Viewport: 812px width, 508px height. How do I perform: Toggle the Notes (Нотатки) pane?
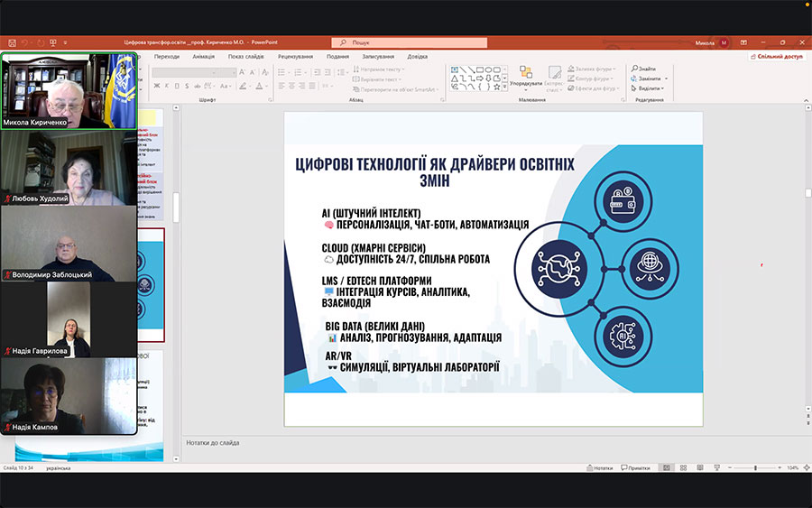tap(599, 467)
